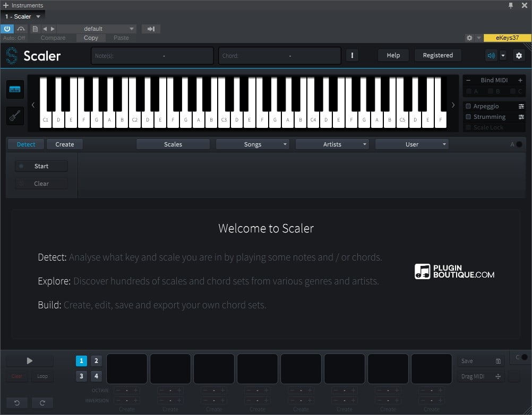Toggle automation read icon beside power

[21, 29]
